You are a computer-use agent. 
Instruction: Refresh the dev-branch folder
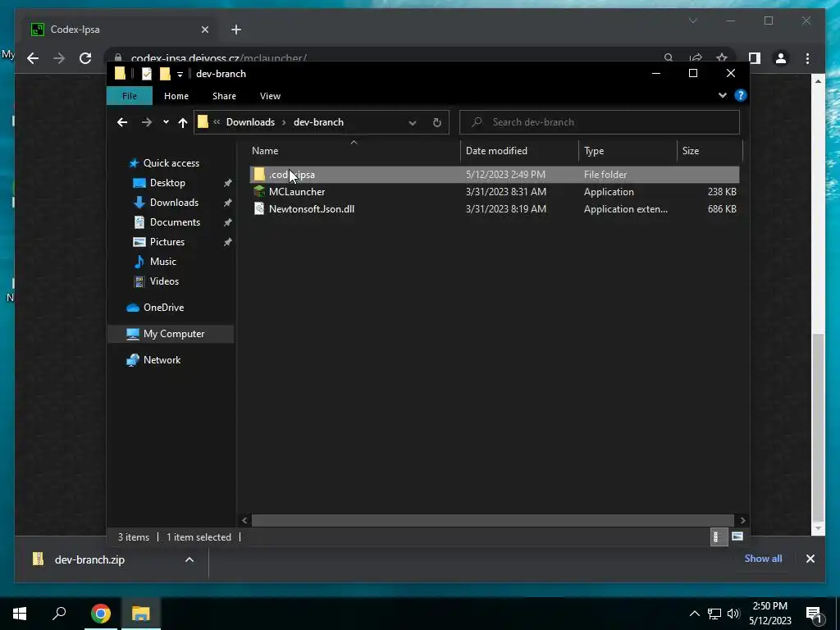[x=436, y=123]
